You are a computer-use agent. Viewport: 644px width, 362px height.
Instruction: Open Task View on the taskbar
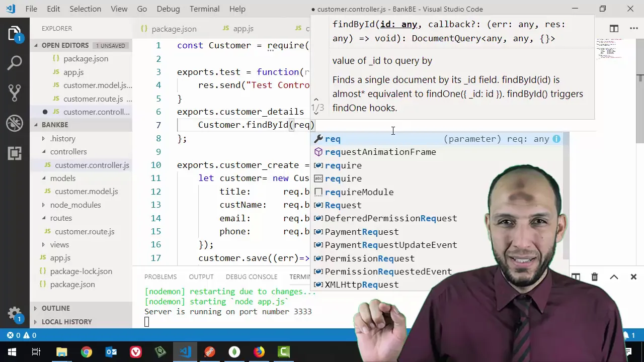[36, 352]
